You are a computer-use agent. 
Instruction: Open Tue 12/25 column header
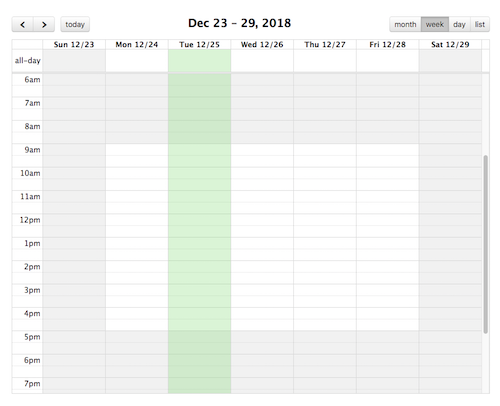tap(199, 45)
